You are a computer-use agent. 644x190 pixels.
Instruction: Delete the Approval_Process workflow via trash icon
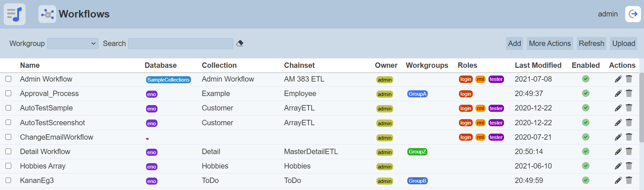tap(629, 93)
